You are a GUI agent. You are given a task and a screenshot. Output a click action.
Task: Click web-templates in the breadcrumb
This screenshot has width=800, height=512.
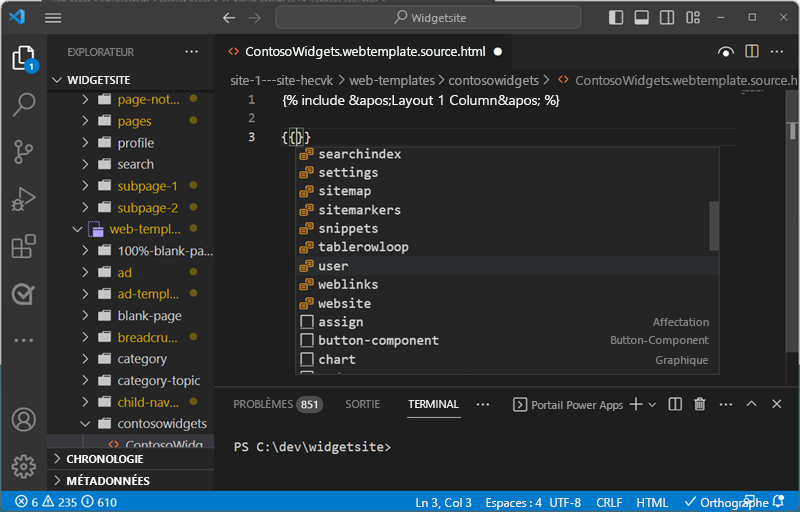pyautogui.click(x=391, y=80)
